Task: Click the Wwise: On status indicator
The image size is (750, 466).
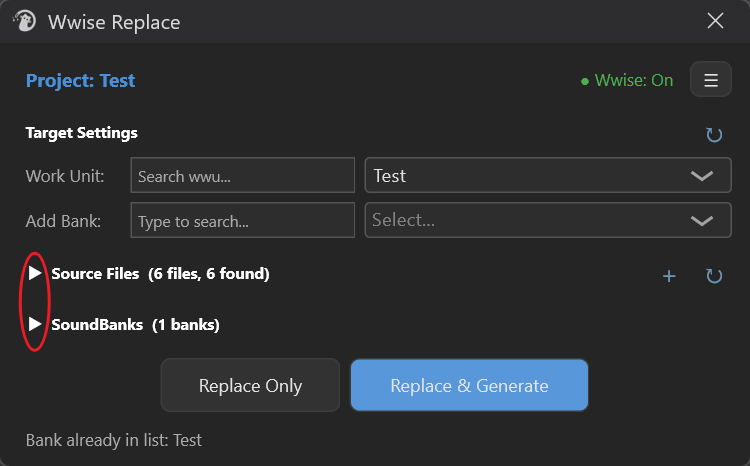Action: pos(627,80)
